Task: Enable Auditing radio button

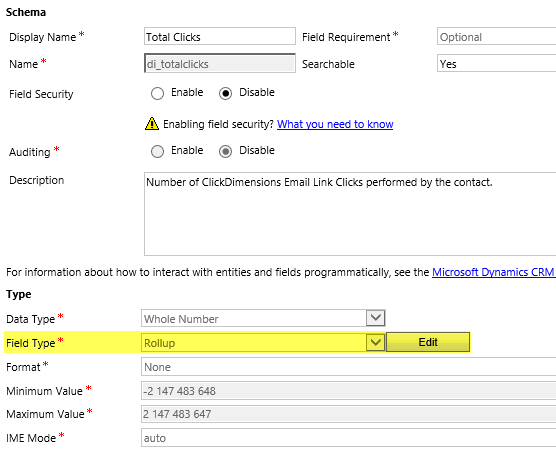Action: pyautogui.click(x=157, y=151)
